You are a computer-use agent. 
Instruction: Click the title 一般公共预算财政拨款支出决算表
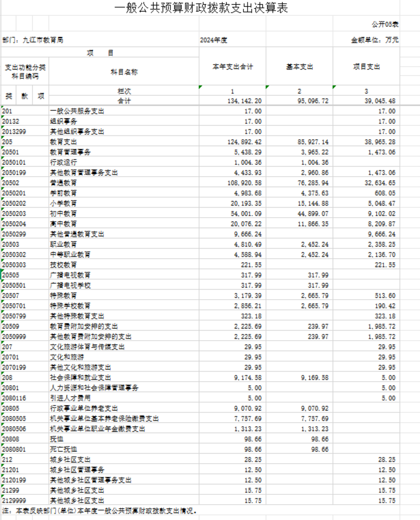[x=201, y=8]
